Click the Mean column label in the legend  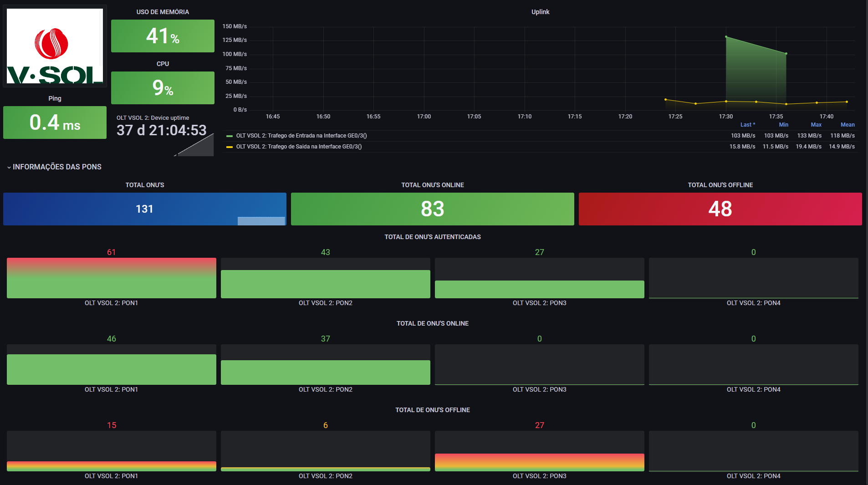[x=848, y=124]
